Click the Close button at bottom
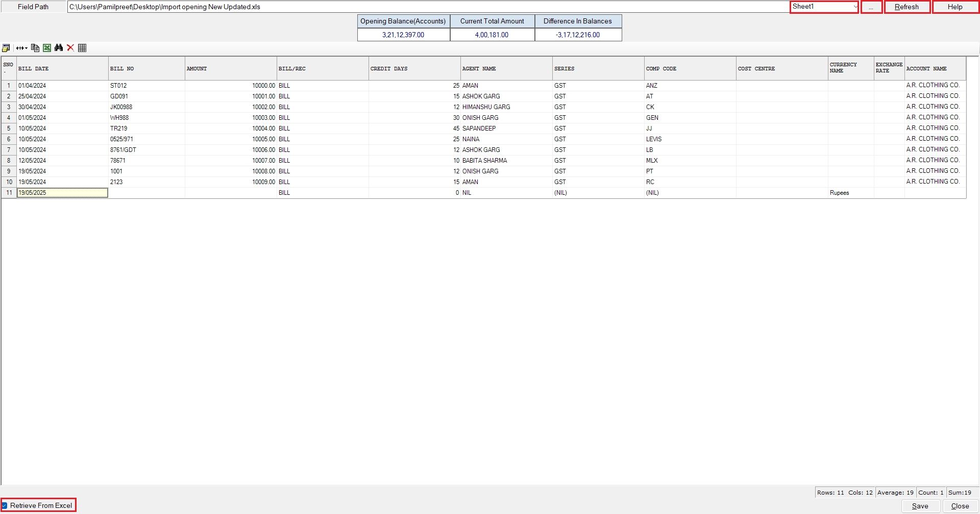 pyautogui.click(x=960, y=506)
